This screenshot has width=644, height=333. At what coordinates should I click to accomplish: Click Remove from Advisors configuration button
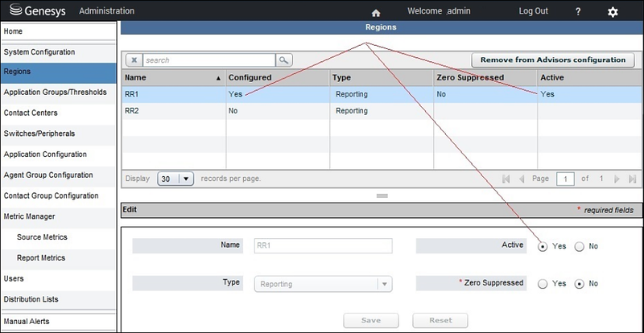pyautogui.click(x=553, y=60)
